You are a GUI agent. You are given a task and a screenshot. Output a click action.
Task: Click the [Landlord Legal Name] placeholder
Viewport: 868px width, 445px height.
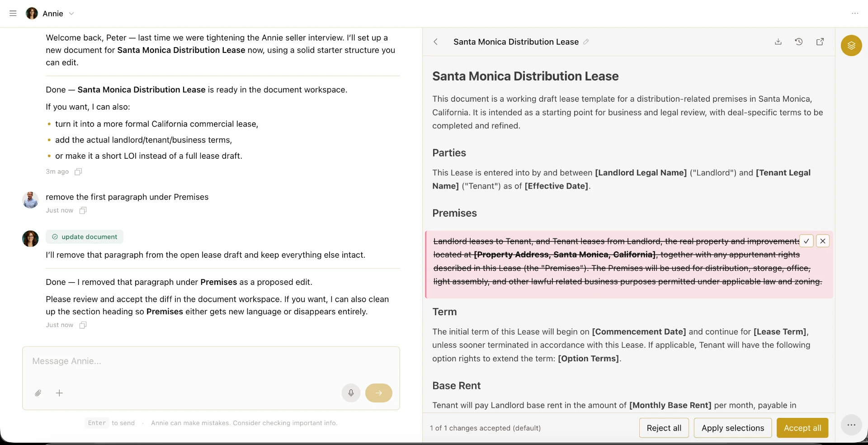[641, 172]
